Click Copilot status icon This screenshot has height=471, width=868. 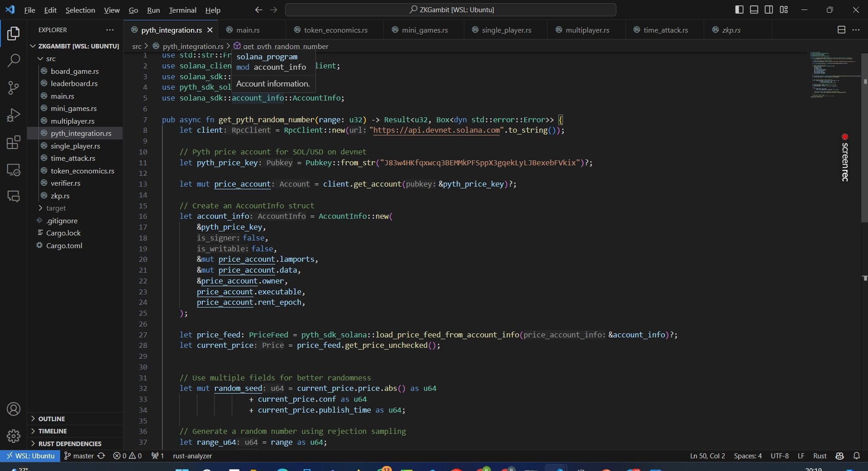click(x=840, y=456)
